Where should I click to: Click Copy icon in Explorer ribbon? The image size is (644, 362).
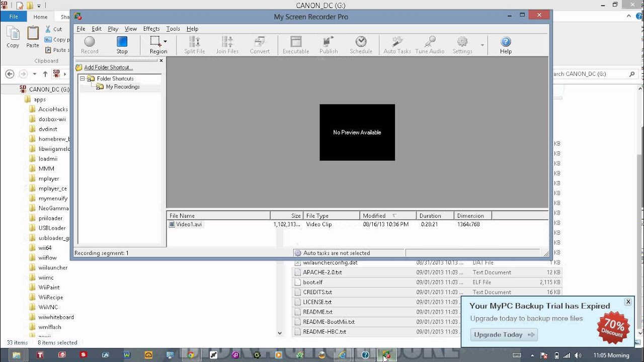[x=13, y=37]
